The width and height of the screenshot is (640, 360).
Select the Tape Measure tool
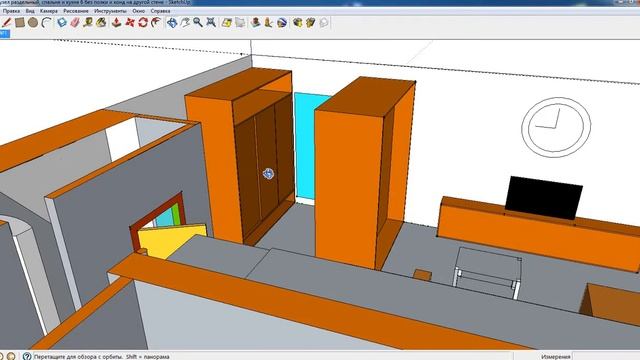(88, 22)
